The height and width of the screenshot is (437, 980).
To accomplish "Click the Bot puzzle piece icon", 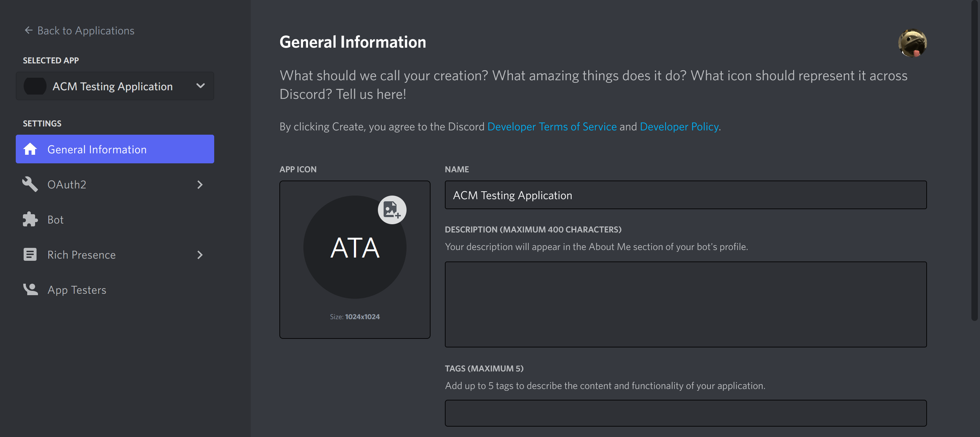I will click(30, 220).
